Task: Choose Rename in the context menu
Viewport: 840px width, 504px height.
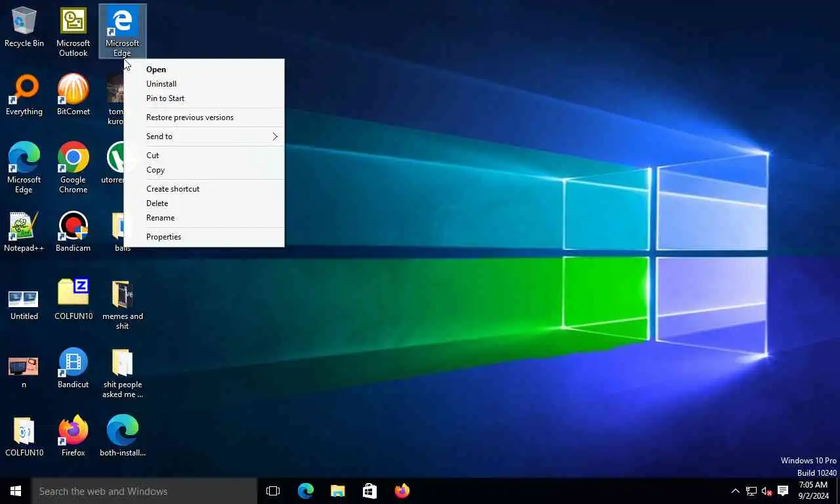Action: coord(204,218)
